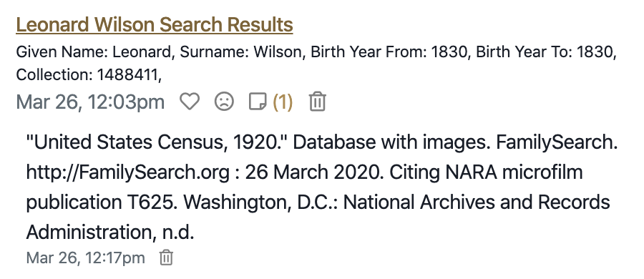Click the http://FamilySearch.org URL in the note
The image size is (644, 279).
click(x=128, y=172)
